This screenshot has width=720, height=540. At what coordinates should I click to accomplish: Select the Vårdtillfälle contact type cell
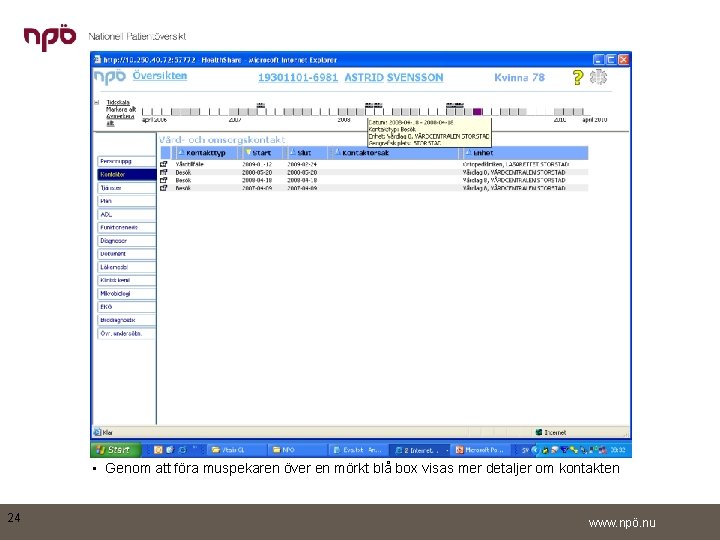tap(190, 164)
